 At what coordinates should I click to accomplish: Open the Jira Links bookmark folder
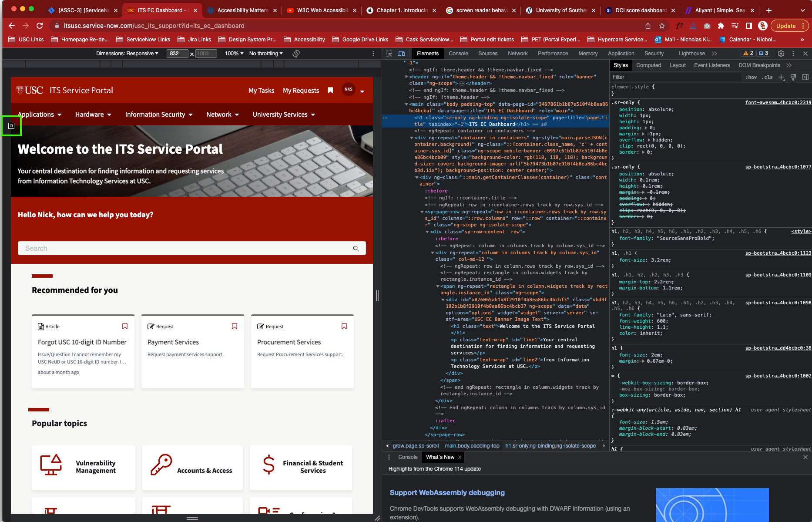point(194,39)
